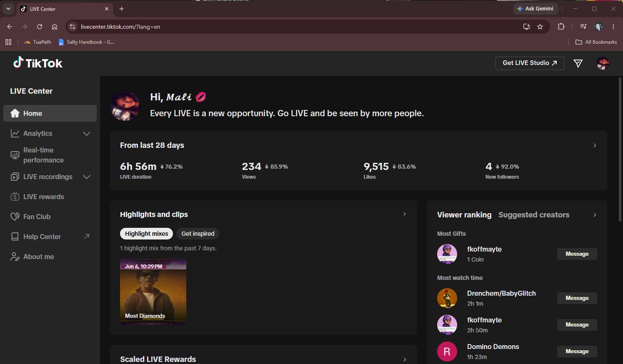The image size is (623, 364).
Task: Open the Chrome three-dot menu
Action: [x=613, y=27]
